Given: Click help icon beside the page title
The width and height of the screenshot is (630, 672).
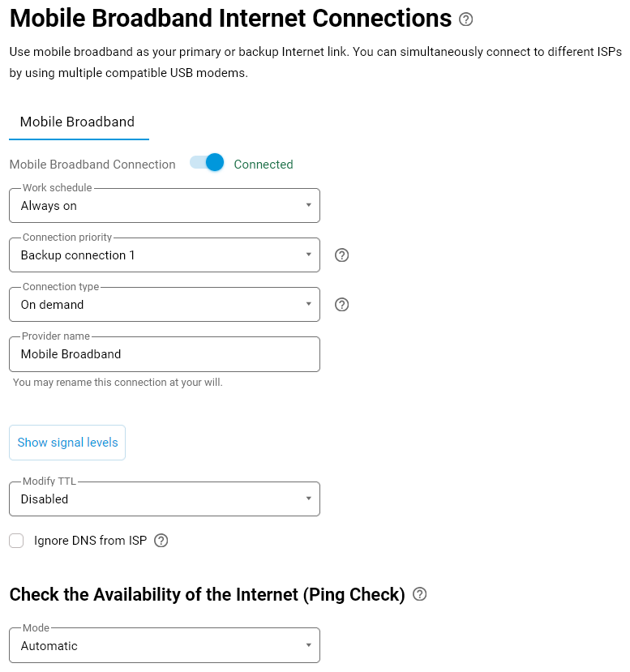Looking at the screenshot, I should 465,19.
